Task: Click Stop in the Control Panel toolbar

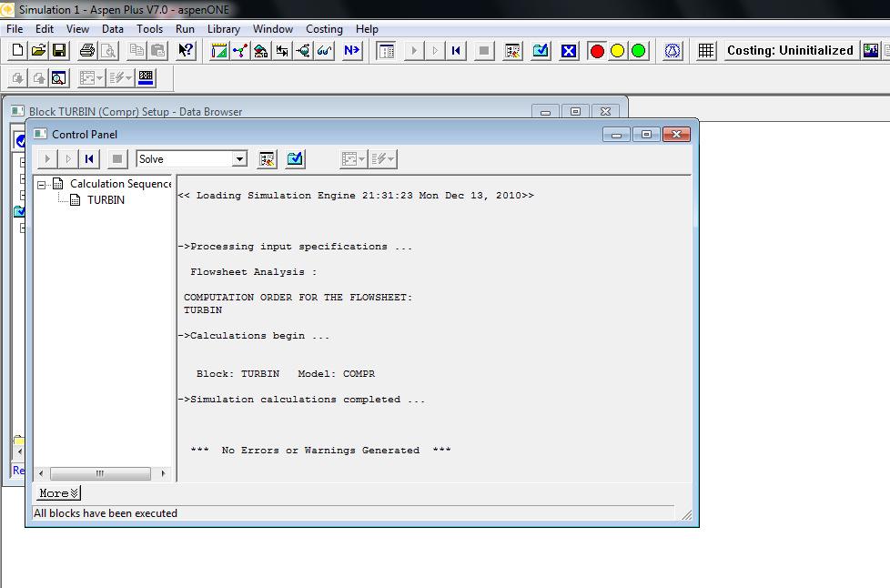Action: 117,159
